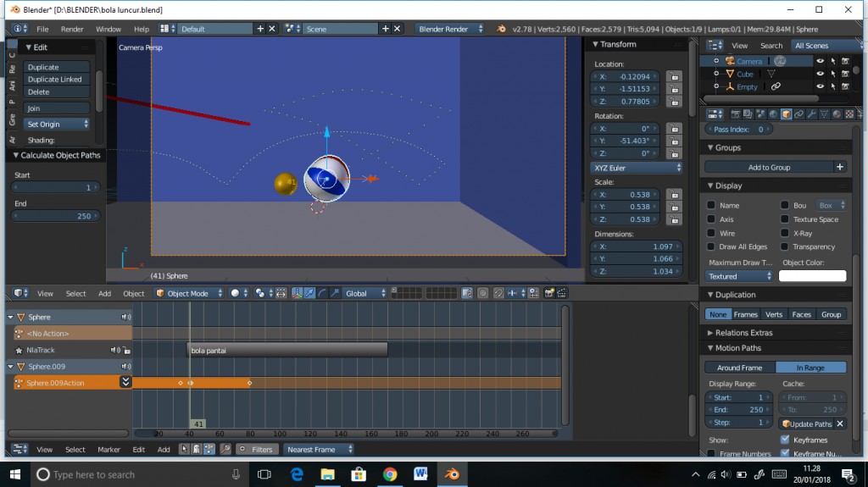The image size is (868, 487).
Task: Expand the Relations Extras panel
Action: (743, 333)
